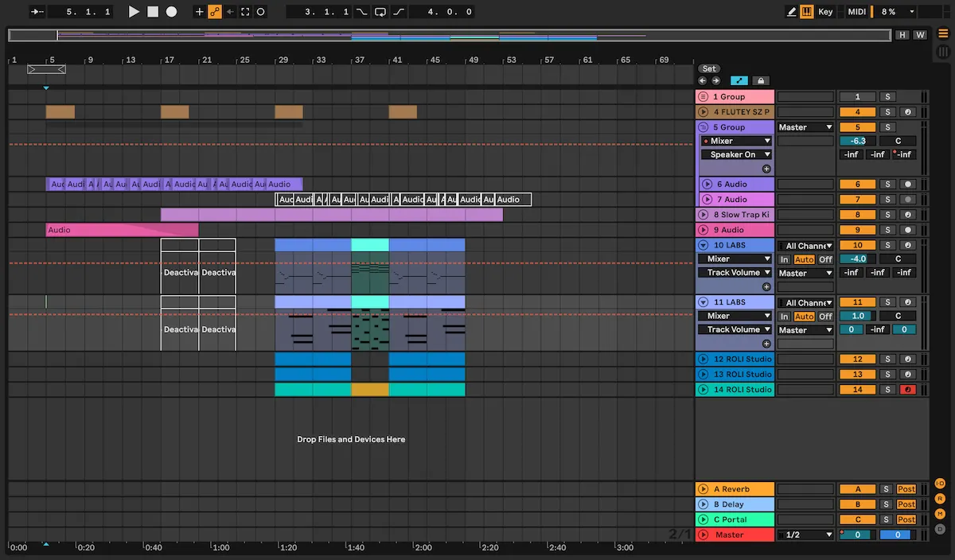Add automation lane plus on 5 Group

766,169
